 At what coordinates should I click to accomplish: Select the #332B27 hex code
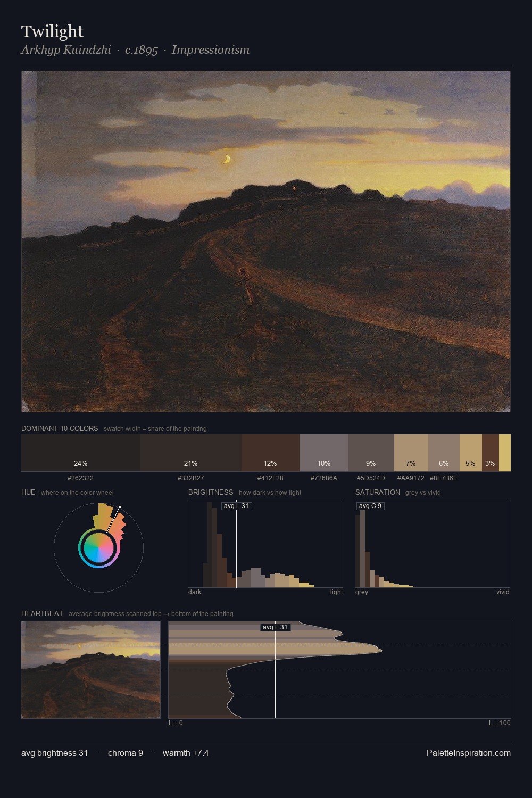coord(190,478)
